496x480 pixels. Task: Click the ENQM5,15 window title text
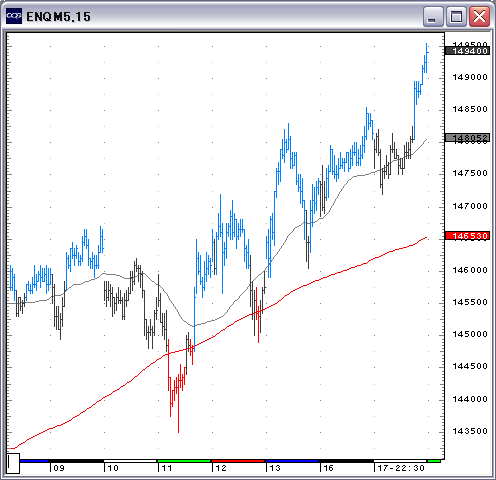[x=58, y=17]
